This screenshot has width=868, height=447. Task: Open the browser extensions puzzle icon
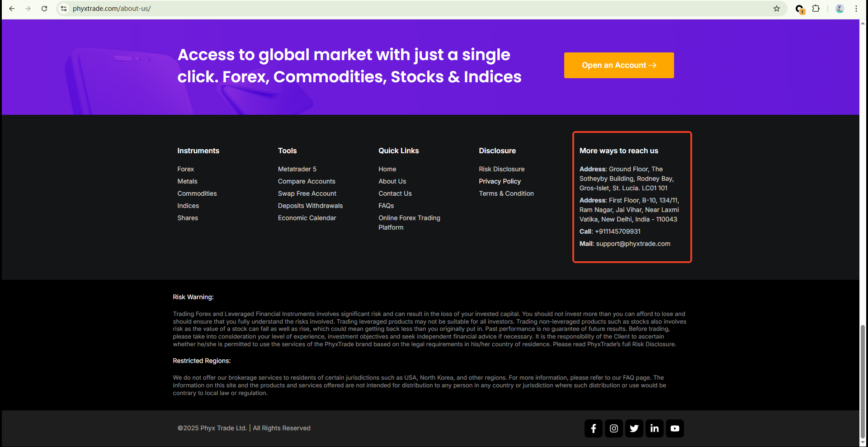coord(816,9)
